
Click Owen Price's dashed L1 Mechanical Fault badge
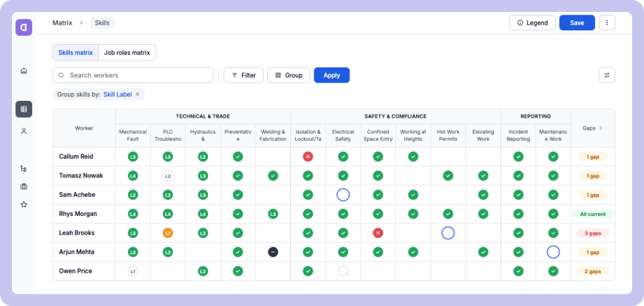pyautogui.click(x=133, y=271)
